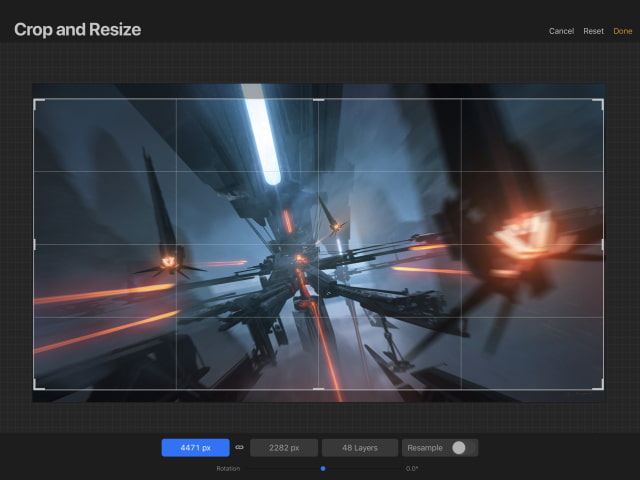Tap Done to apply the crop

[623, 31]
